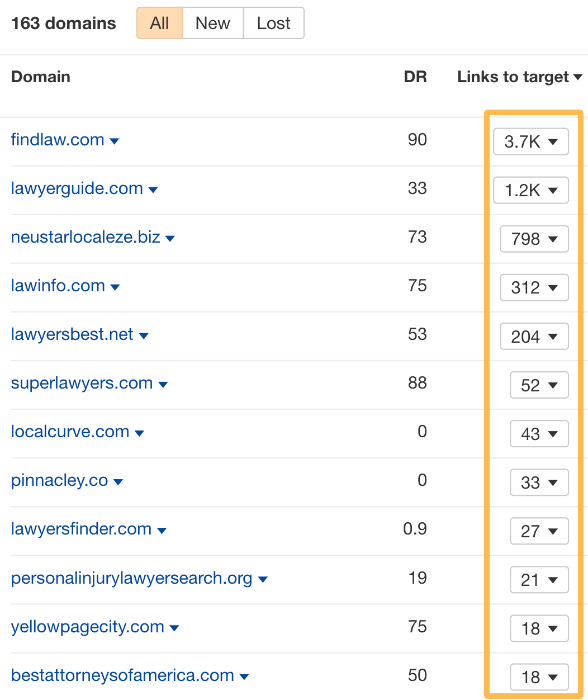
Task: Open the 21 links dropdown
Action: 539,579
